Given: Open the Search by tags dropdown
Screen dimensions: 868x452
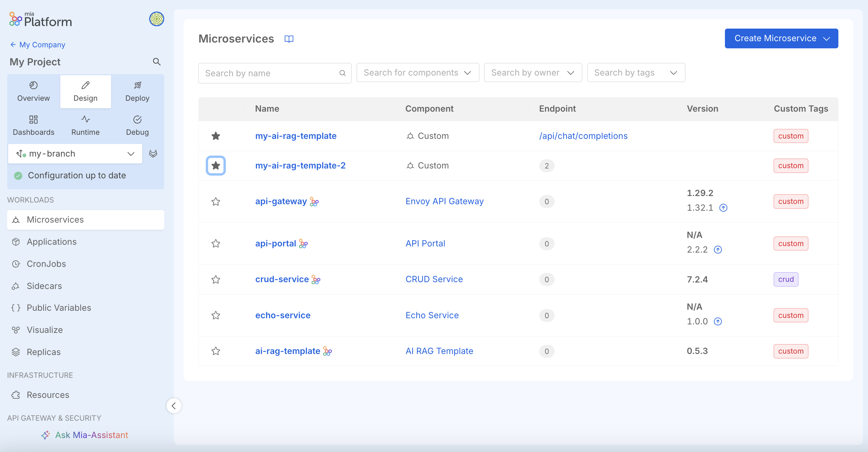Looking at the screenshot, I should 636,72.
